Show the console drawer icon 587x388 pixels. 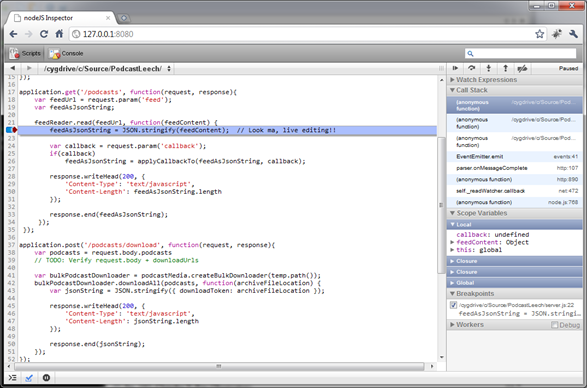pos(12,378)
